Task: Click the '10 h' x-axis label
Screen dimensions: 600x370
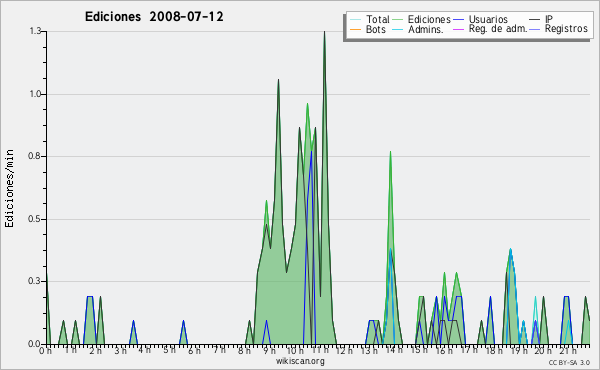Action: point(295,351)
